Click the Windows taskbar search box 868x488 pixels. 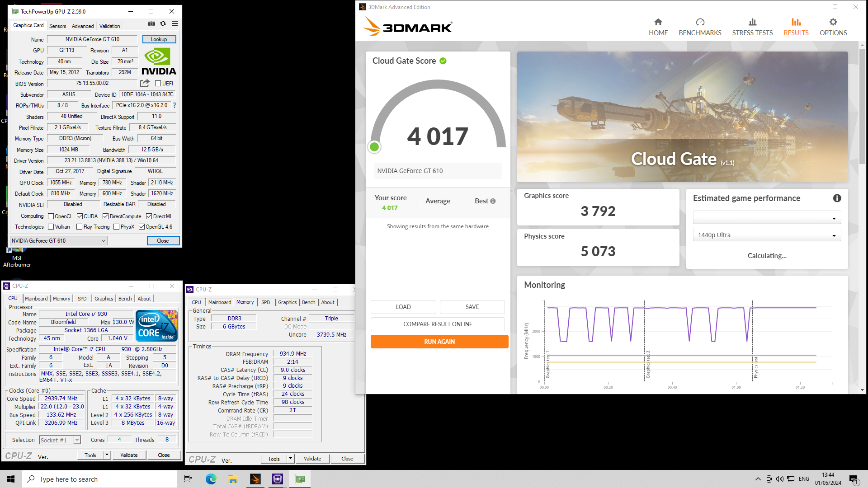[99, 479]
